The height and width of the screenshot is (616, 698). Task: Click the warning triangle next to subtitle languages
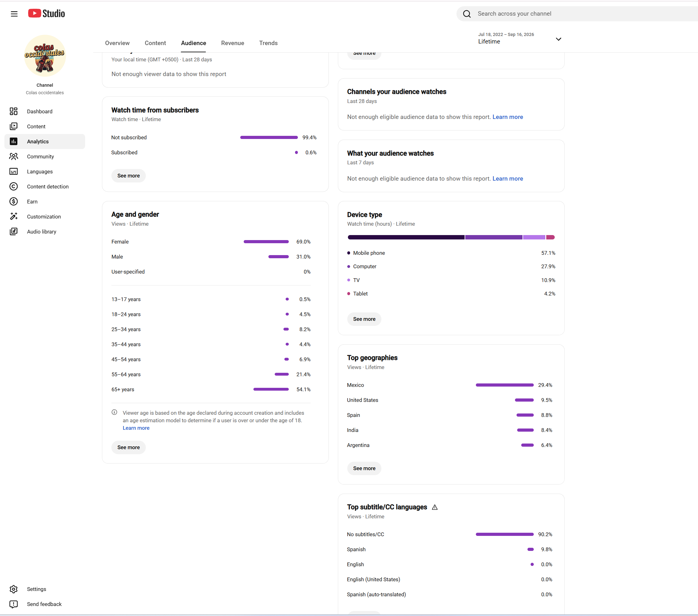435,507
